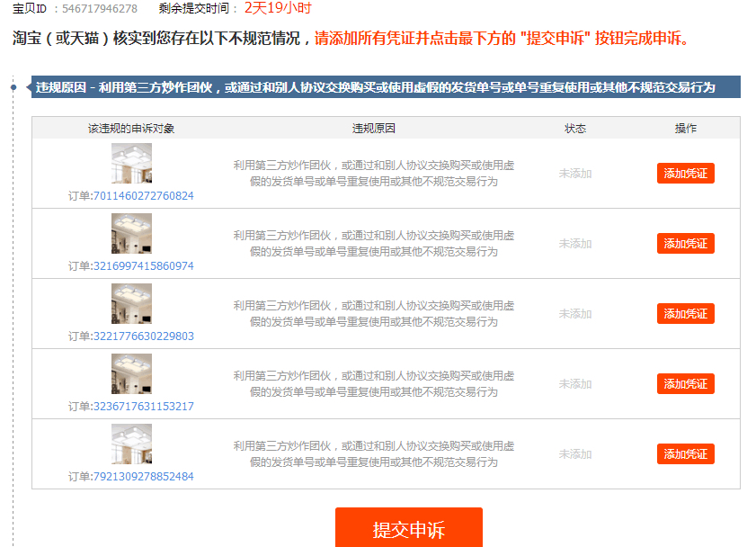Click product thumbnail above order 7011460272760824

pyautogui.click(x=131, y=163)
